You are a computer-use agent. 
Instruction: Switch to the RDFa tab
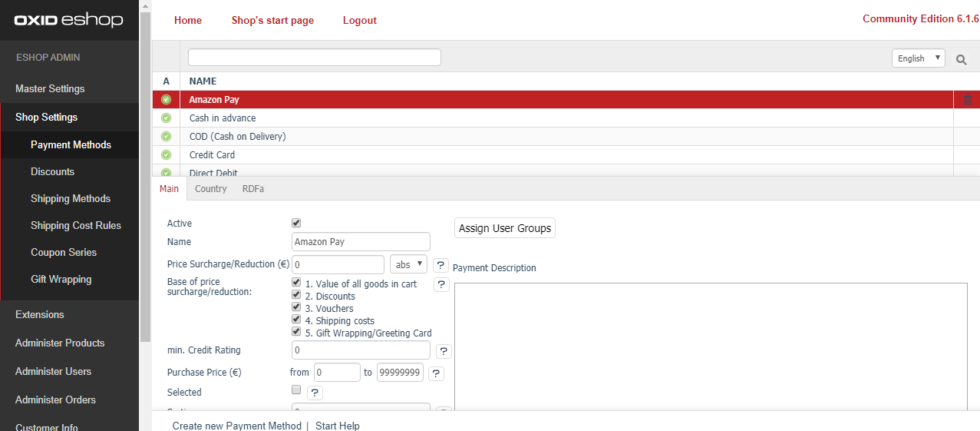pyautogui.click(x=252, y=189)
